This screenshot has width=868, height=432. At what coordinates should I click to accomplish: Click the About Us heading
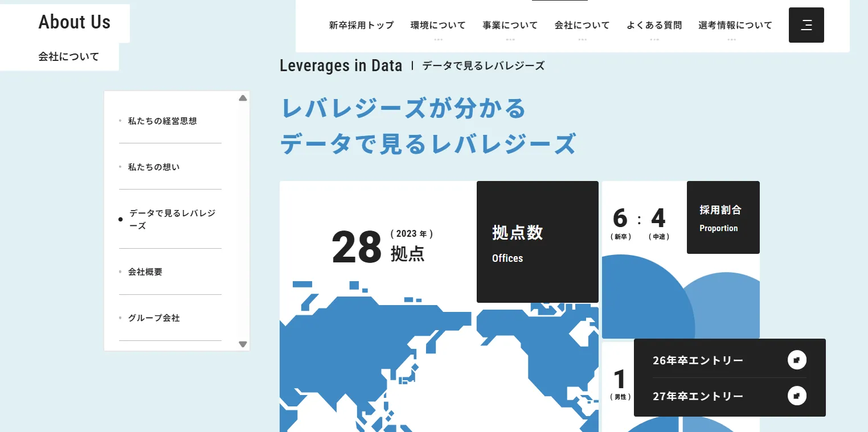[x=75, y=22]
